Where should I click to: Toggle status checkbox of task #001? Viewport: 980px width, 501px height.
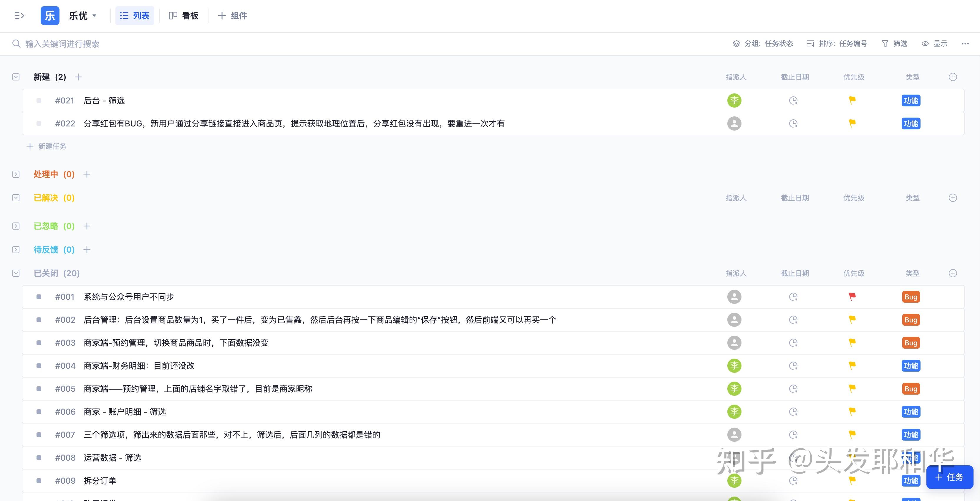pos(39,296)
